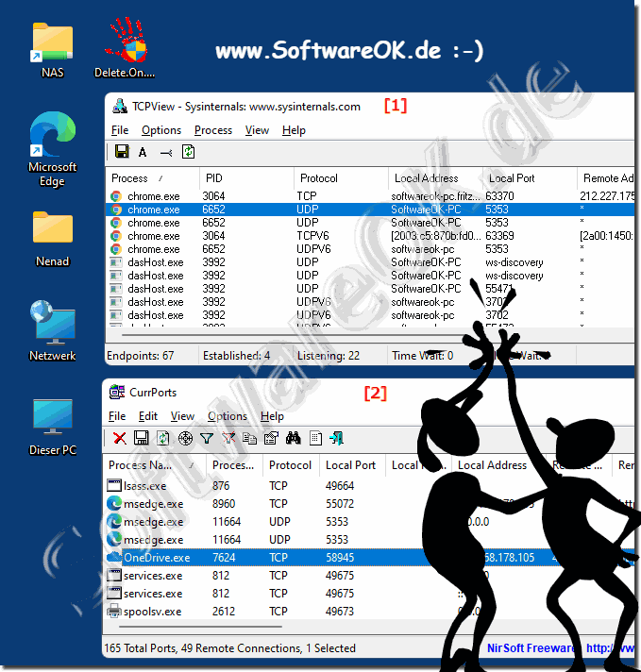The width and height of the screenshot is (641, 672).
Task: Toggle show unconnected endpoints icon in TCPView
Action: [x=166, y=152]
